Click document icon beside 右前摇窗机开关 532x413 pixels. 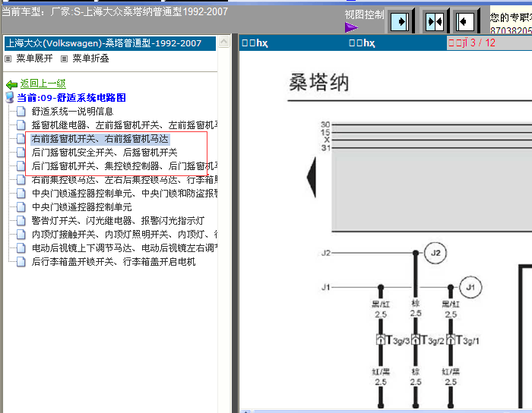[x=21, y=139]
